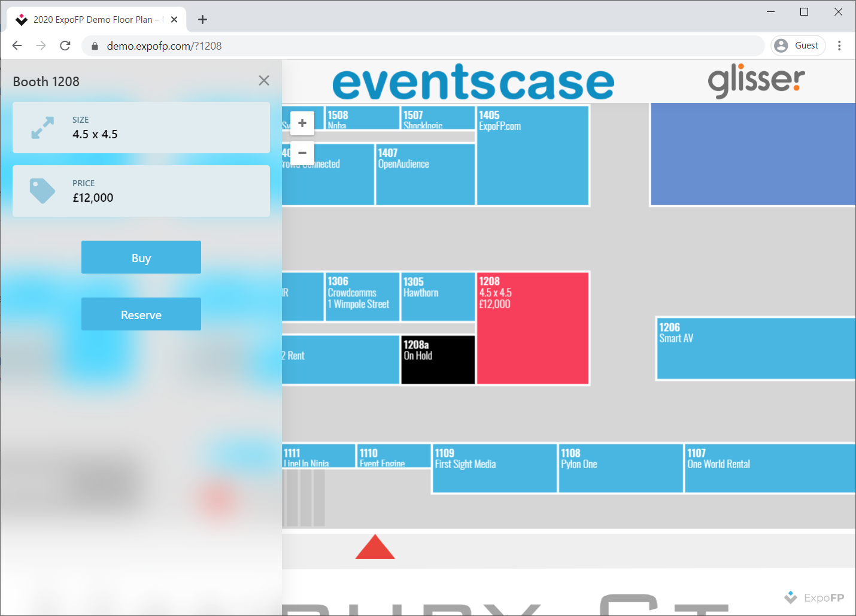This screenshot has height=616, width=856.
Task: Click the size arrows icon
Action: [43, 128]
